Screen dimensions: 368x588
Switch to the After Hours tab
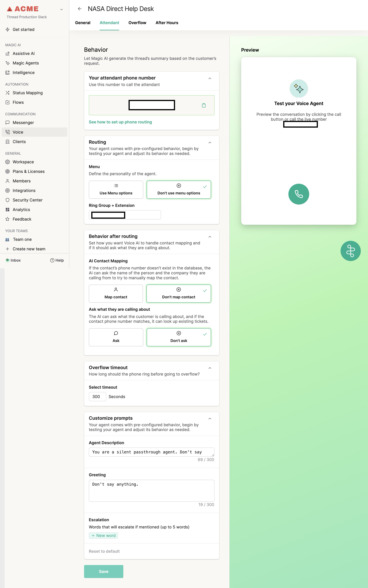pyautogui.click(x=167, y=23)
